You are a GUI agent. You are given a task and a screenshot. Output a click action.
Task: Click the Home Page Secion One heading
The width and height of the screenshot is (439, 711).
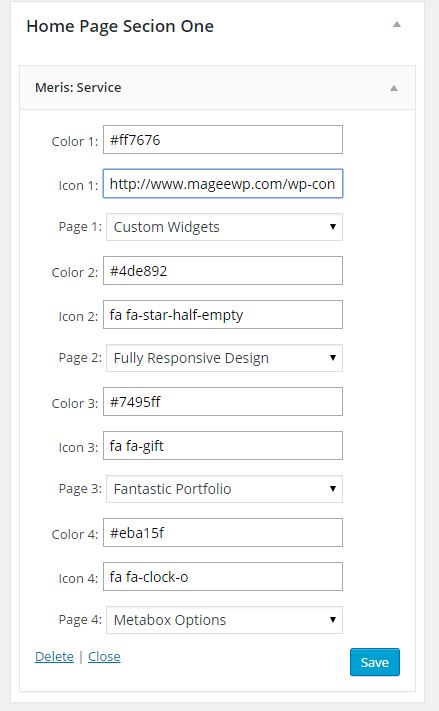(120, 26)
